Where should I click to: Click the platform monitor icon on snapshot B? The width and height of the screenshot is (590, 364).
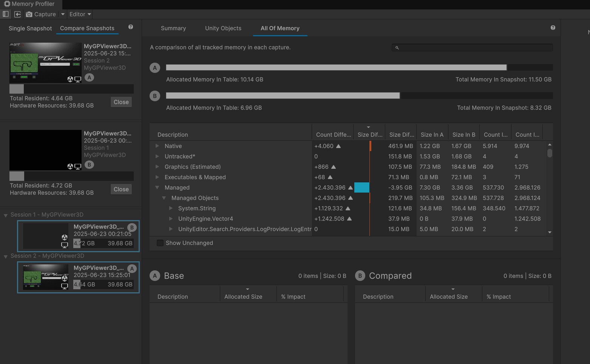pyautogui.click(x=78, y=166)
